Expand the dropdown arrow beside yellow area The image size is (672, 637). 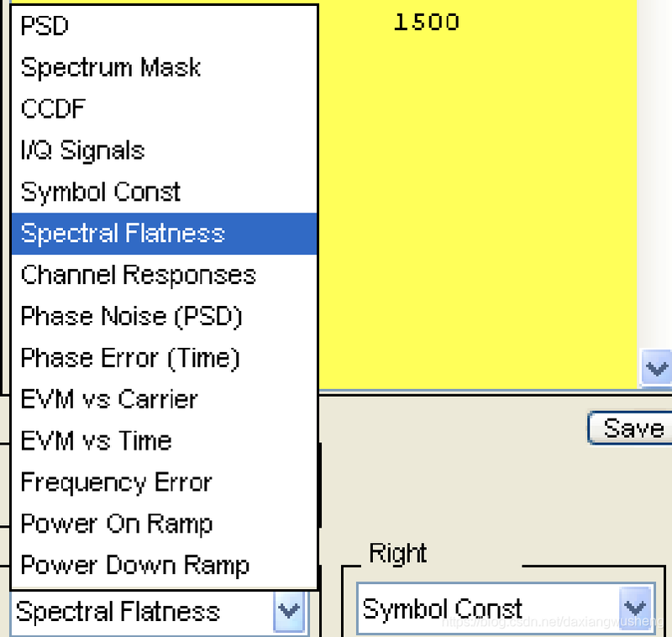[657, 368]
